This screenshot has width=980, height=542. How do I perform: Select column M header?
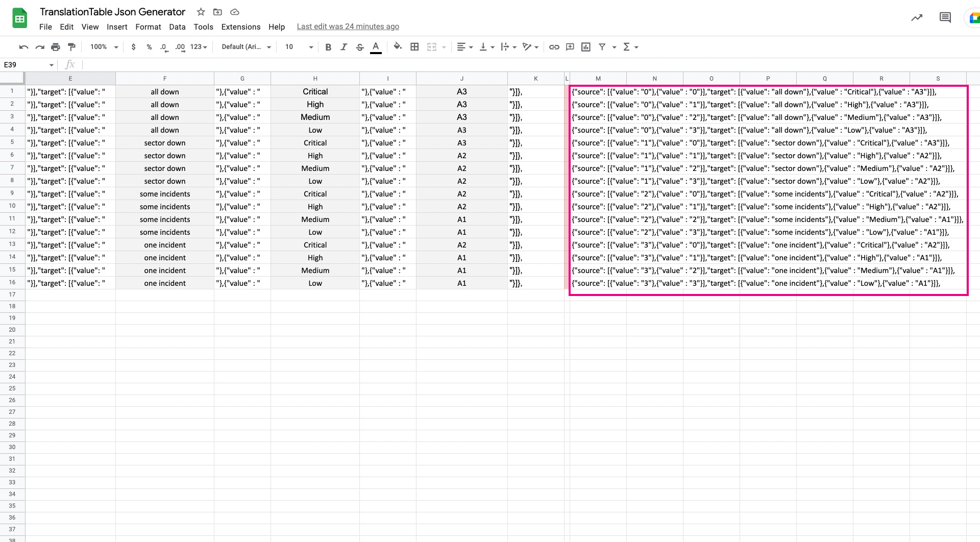tap(598, 79)
